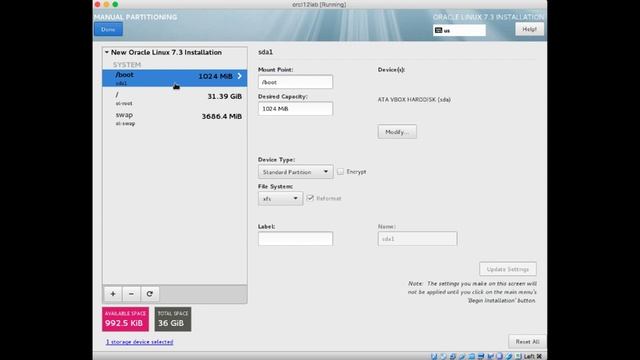Open the File System xfs dropdown
This screenshot has height=360, width=640.
(x=280, y=198)
